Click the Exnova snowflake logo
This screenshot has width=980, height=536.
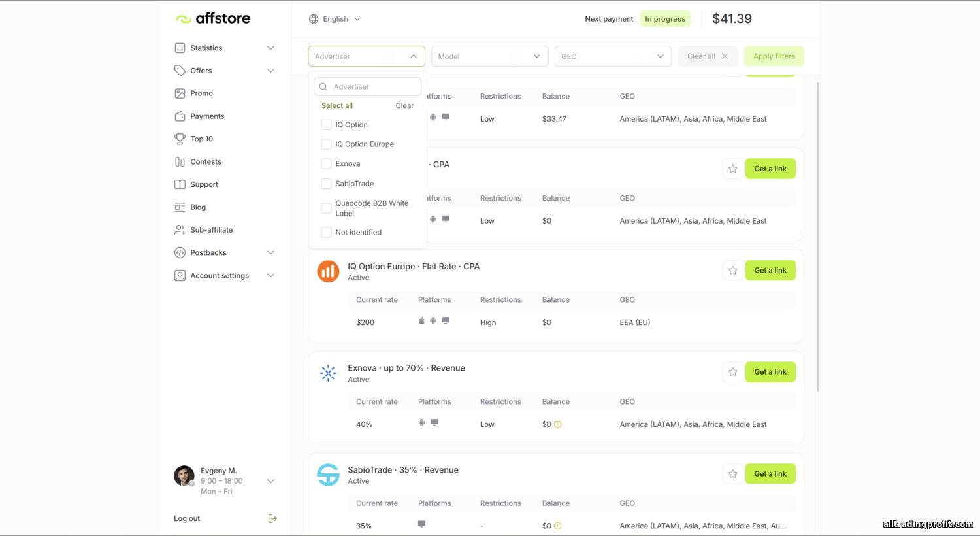[x=328, y=373]
